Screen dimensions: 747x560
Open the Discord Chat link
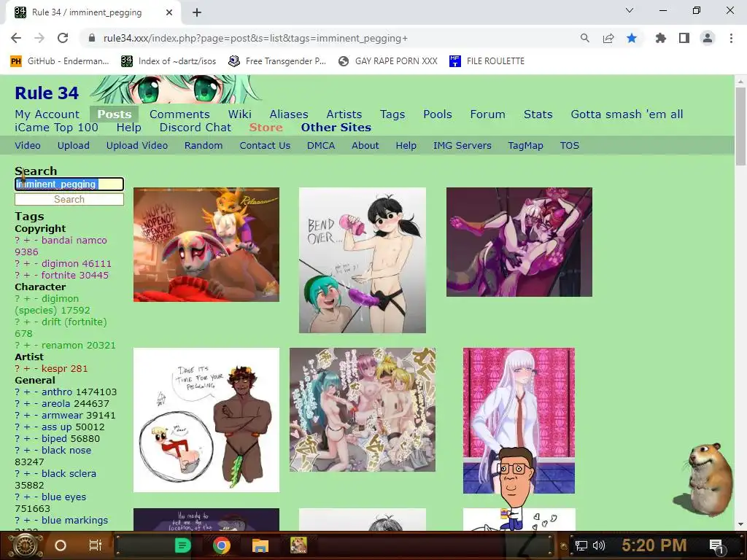196,128
